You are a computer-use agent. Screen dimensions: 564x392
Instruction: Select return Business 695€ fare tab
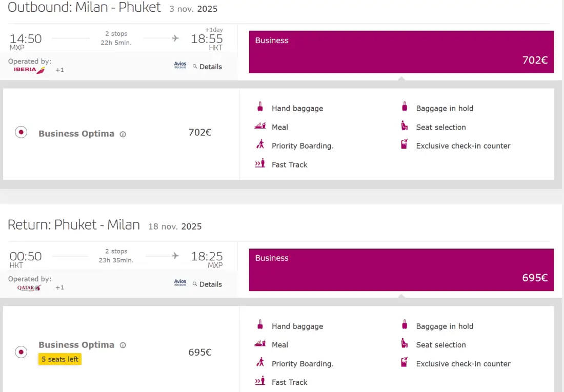tap(401, 270)
